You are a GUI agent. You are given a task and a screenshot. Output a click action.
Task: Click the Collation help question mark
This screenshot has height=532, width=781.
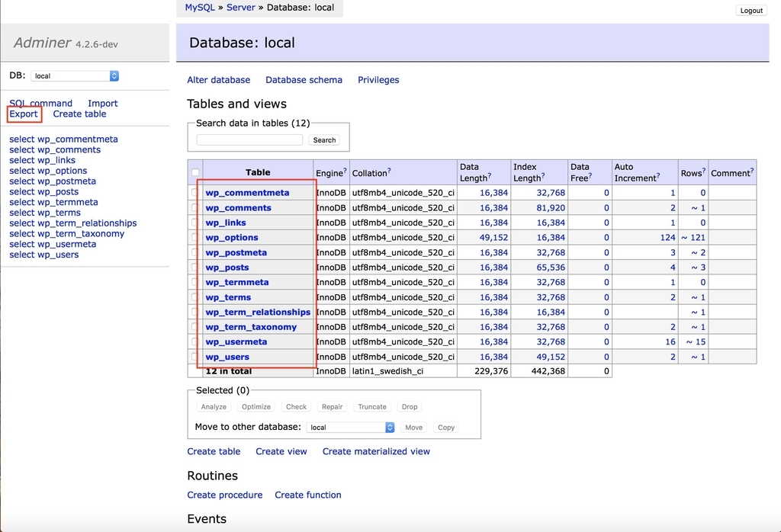click(389, 171)
